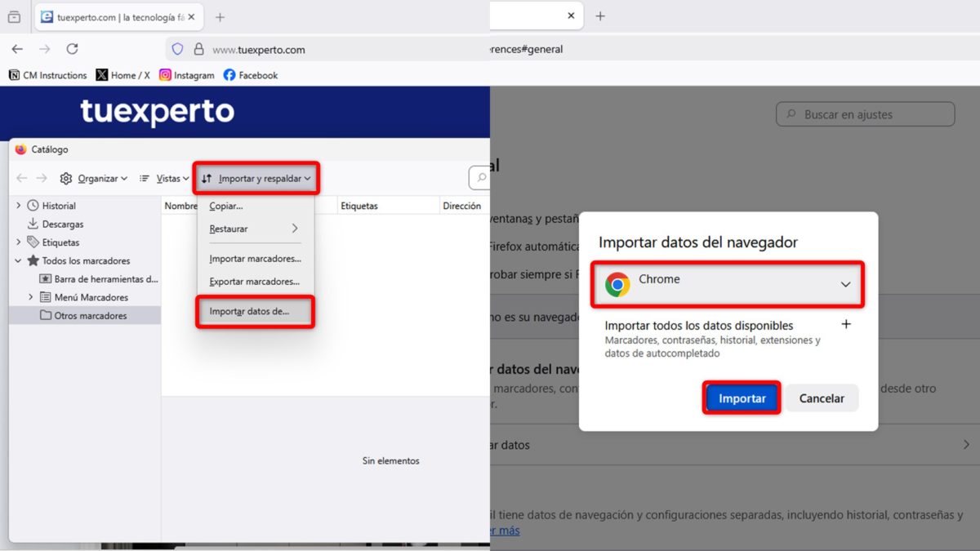This screenshot has height=551, width=980.
Task: Sort by the Etiquetas column header
Action: pos(389,206)
